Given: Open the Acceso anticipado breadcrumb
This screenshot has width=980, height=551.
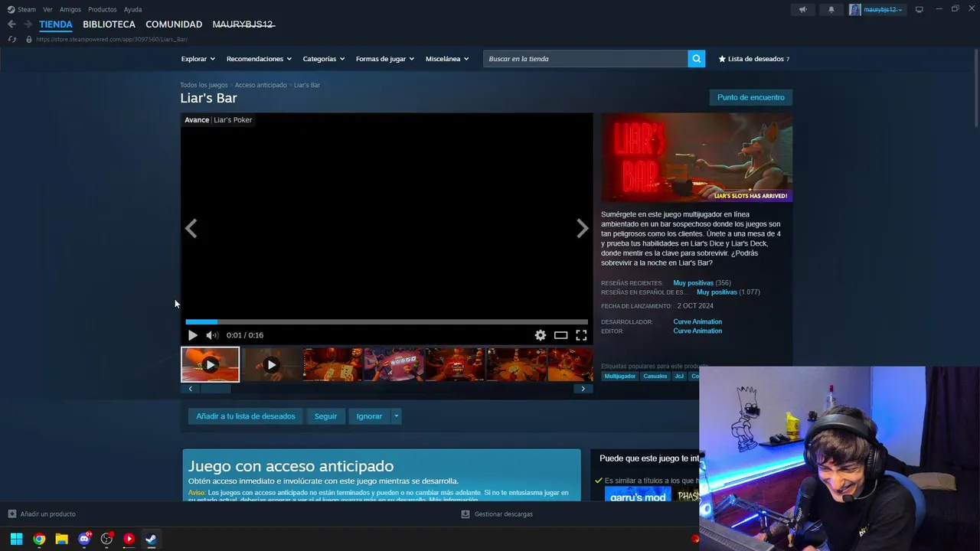Looking at the screenshot, I should [261, 85].
